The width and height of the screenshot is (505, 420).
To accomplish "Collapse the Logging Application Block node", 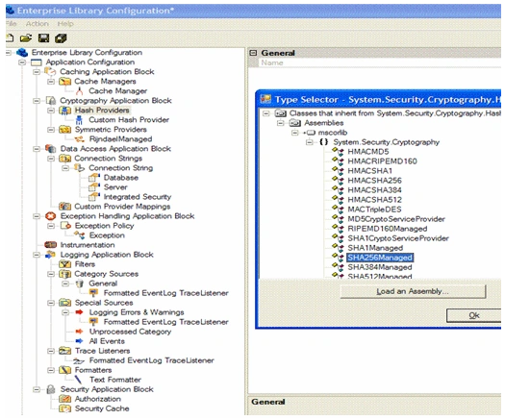I will 37,255.
